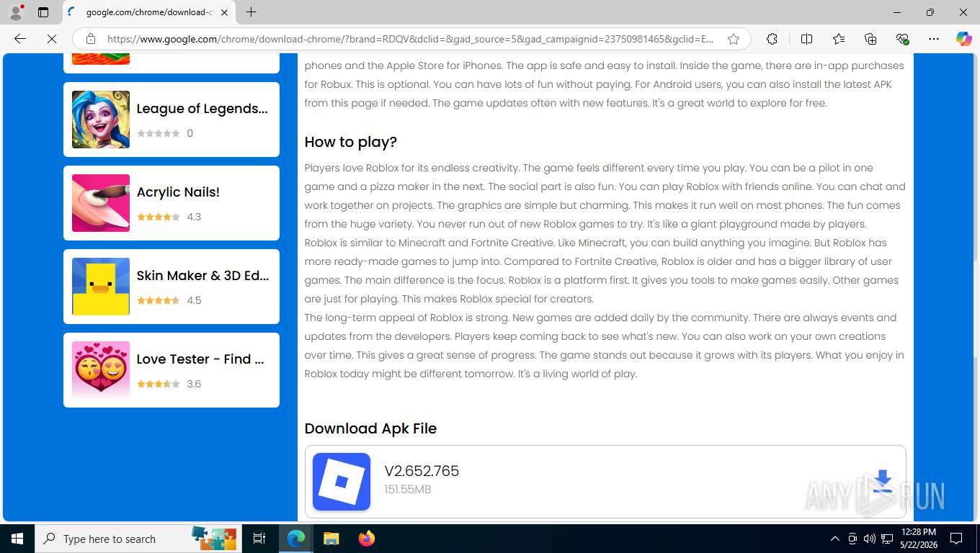Switch to Microsoft Edge taskbar icon

click(296, 539)
